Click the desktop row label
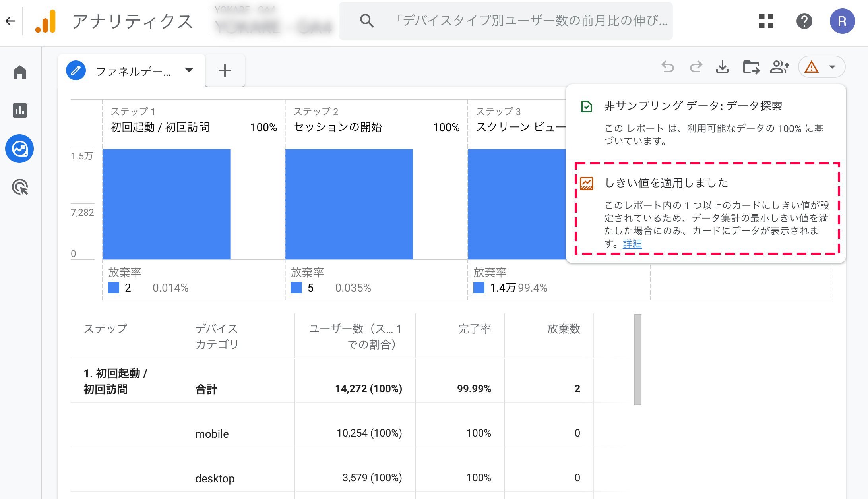The image size is (868, 499). tap(215, 478)
